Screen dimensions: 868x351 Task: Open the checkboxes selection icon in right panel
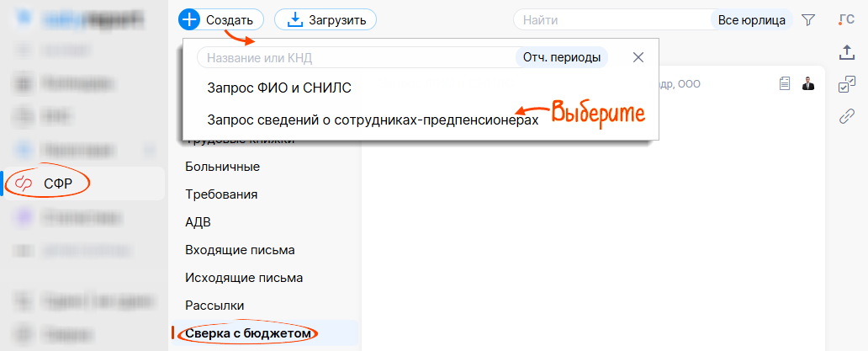847,84
